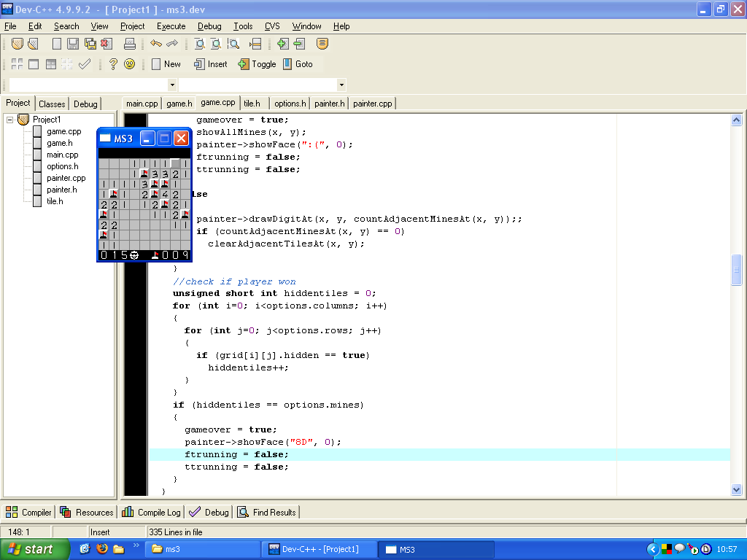Click the Print toolbar icon
This screenshot has height=560, width=747.
point(130,44)
